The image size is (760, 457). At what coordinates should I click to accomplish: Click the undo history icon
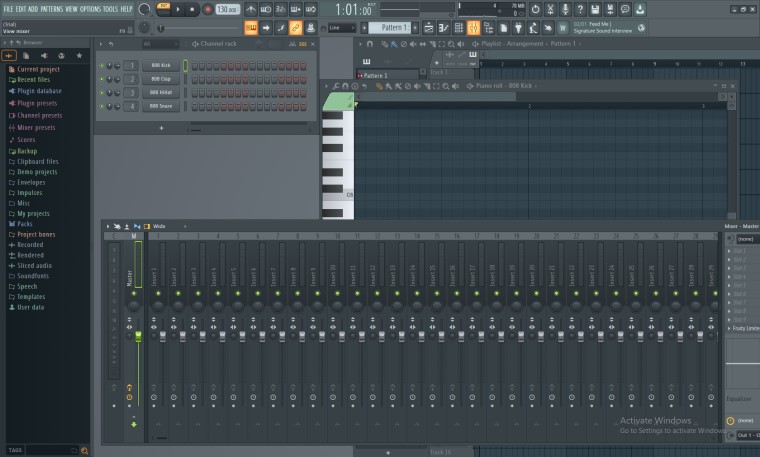[x=536, y=9]
